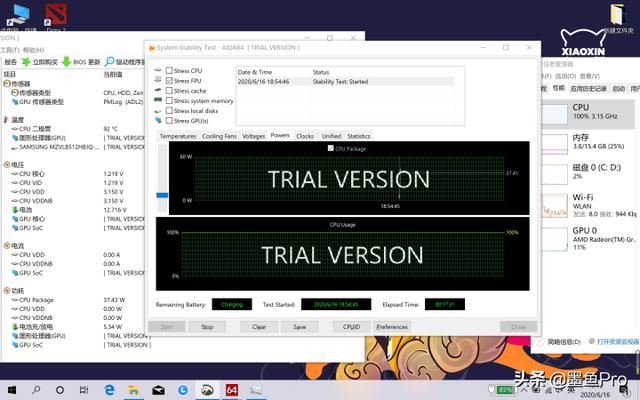Switch to the Temperatures tab
Image resolution: width=640 pixels, height=400 pixels.
point(178,136)
